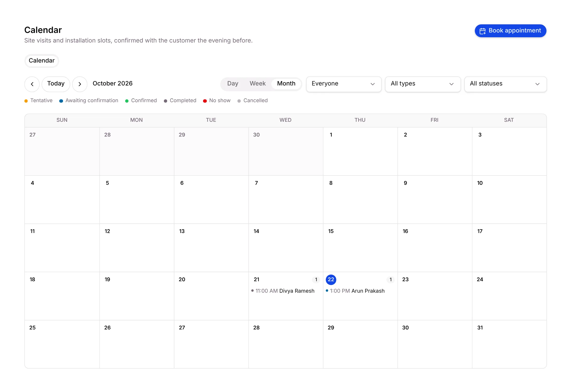Select date 26 in the calendar
578x392 pixels.
(x=107, y=328)
